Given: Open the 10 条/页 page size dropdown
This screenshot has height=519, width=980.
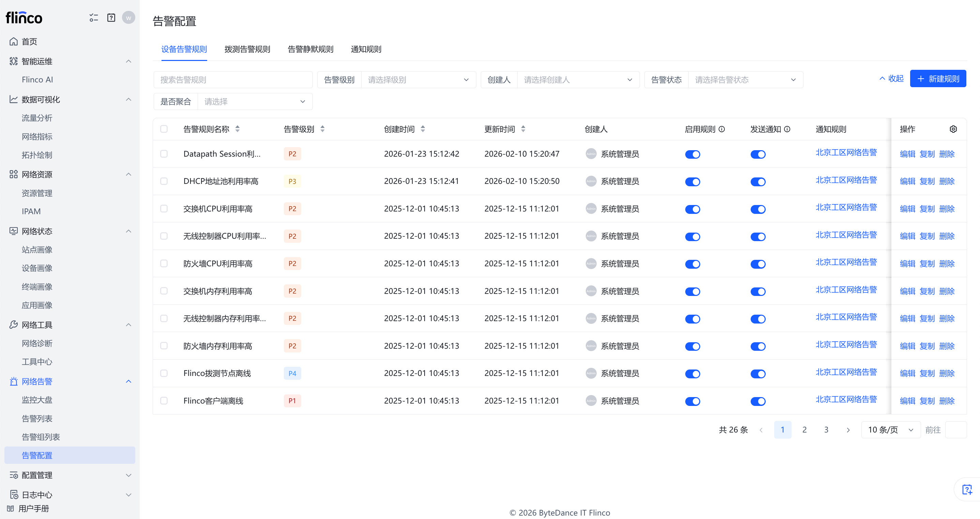Looking at the screenshot, I should [890, 430].
